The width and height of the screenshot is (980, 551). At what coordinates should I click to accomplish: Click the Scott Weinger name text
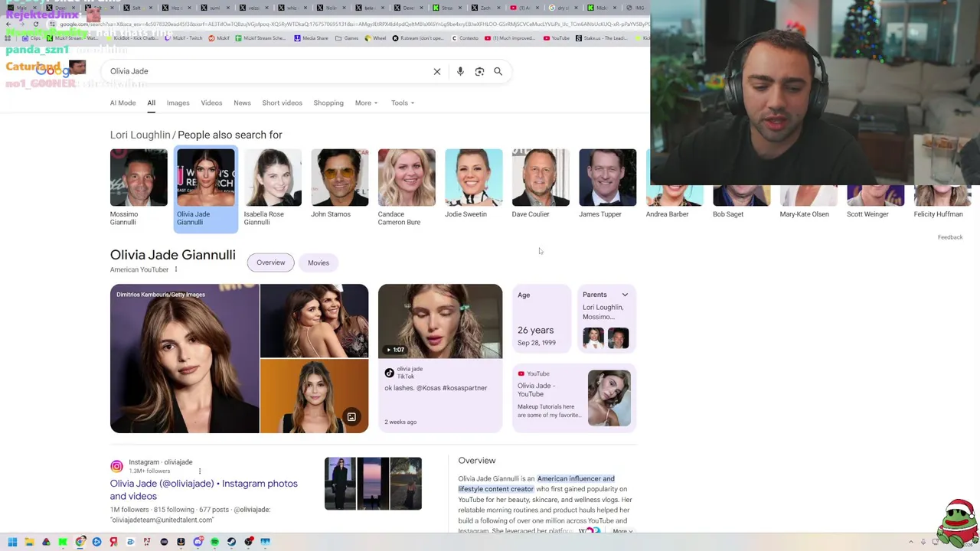867,214
